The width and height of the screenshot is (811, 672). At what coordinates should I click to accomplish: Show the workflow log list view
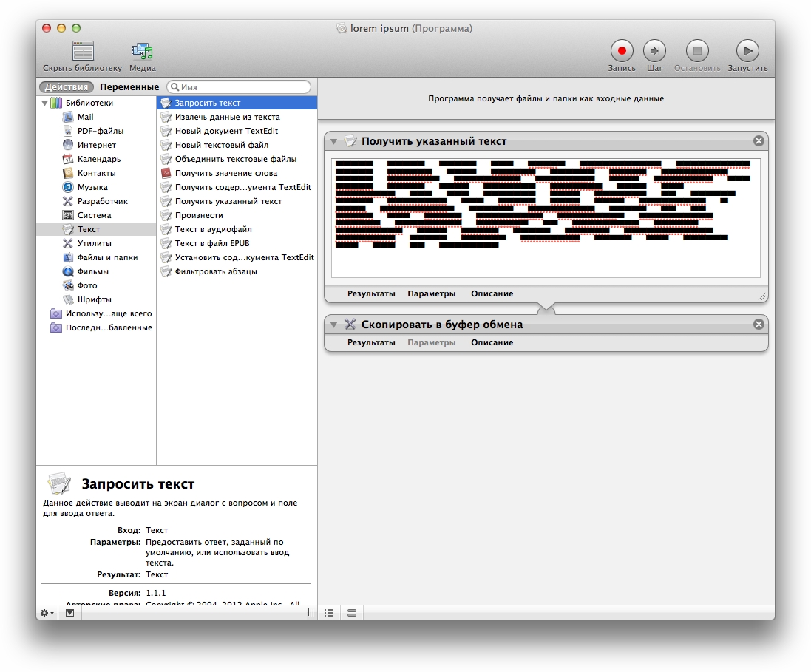[x=329, y=613]
